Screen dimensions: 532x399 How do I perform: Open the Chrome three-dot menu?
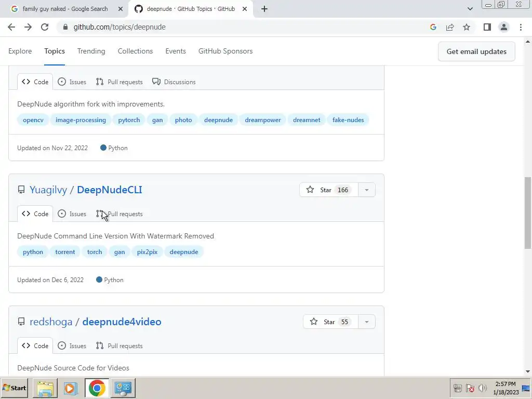coord(521,27)
